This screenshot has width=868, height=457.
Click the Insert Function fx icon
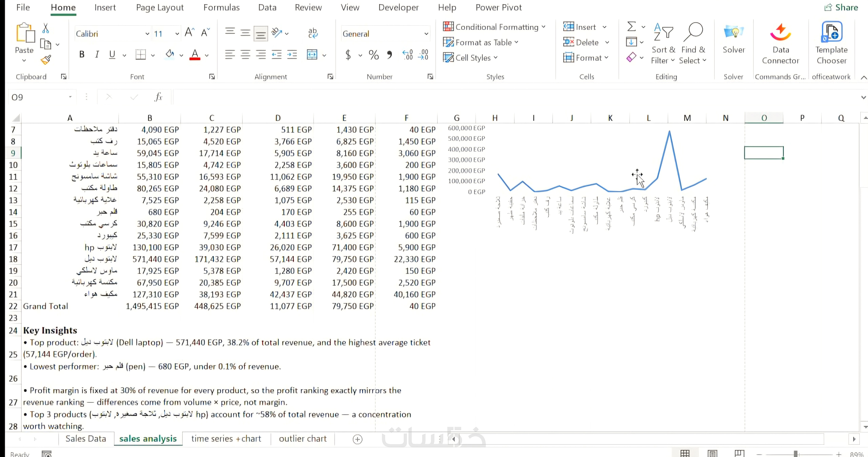(158, 97)
